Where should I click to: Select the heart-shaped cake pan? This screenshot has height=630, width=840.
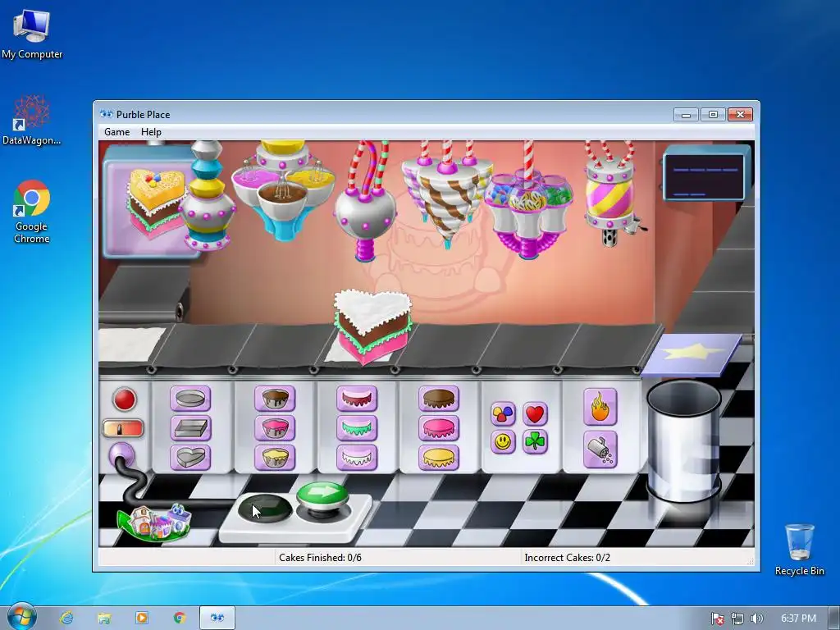(x=190, y=458)
